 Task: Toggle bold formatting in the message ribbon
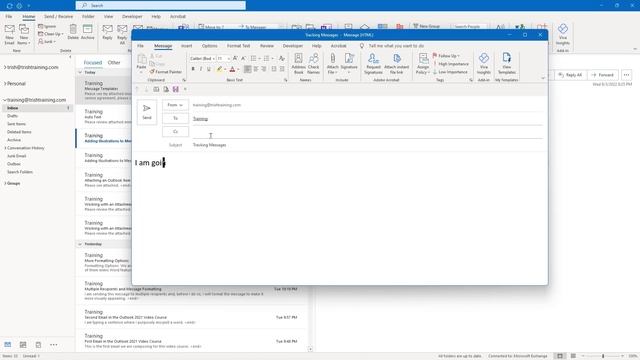[193, 69]
